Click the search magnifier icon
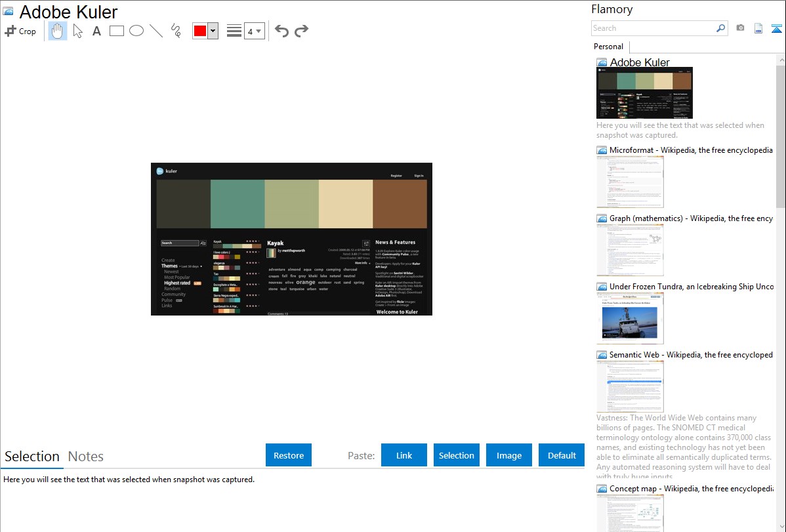 [720, 28]
